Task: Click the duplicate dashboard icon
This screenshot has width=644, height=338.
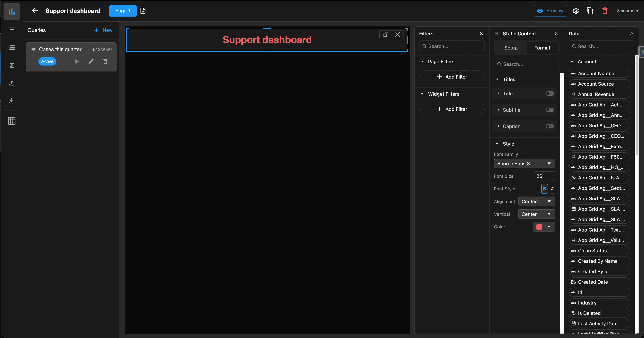Action: coord(590,11)
